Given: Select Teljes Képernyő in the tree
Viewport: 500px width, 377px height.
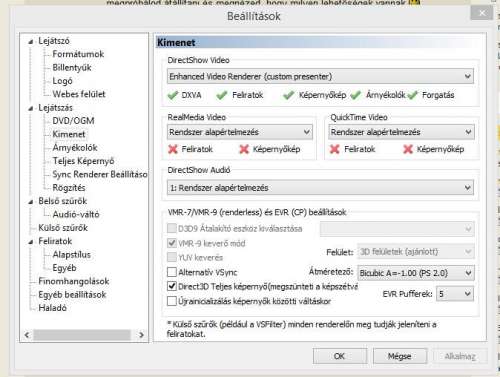Looking at the screenshot, I should click(83, 161).
